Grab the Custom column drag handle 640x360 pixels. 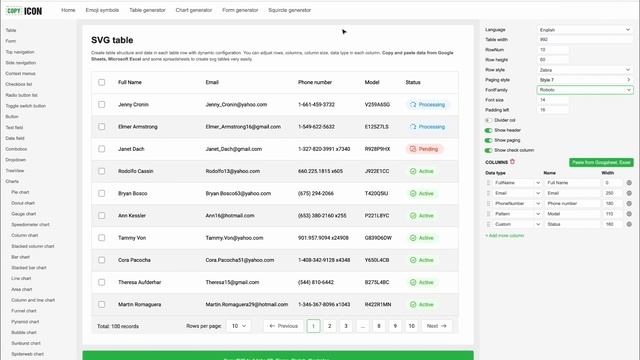pos(489,224)
